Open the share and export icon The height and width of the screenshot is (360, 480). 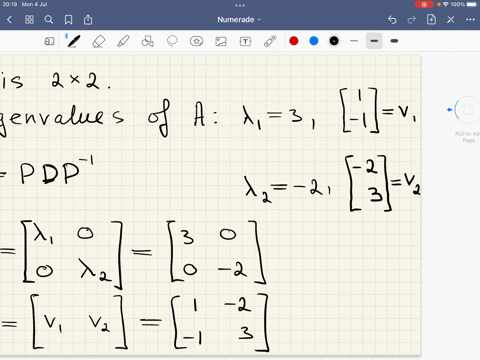coord(88,20)
